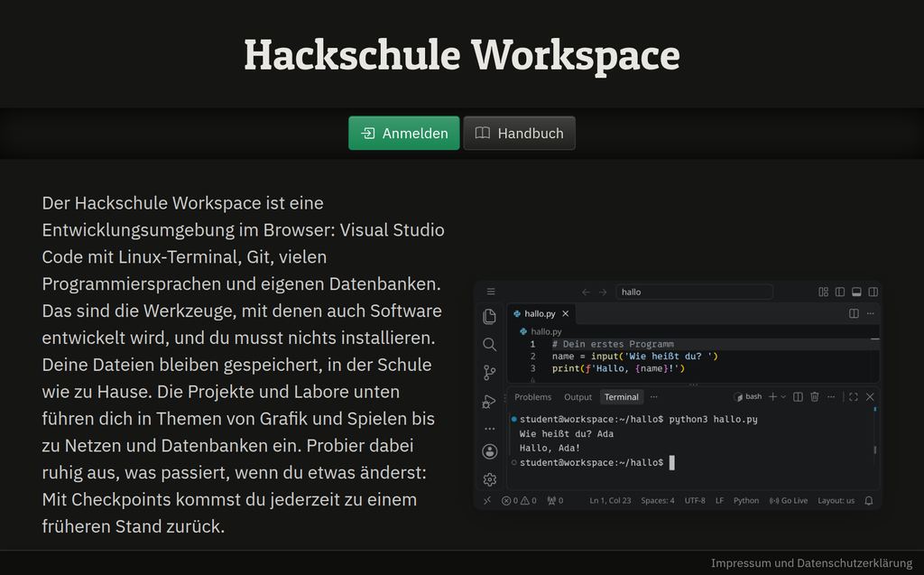Image resolution: width=924 pixels, height=575 pixels.
Task: Click the ports forwarded indicator showing 0
Action: pos(555,501)
